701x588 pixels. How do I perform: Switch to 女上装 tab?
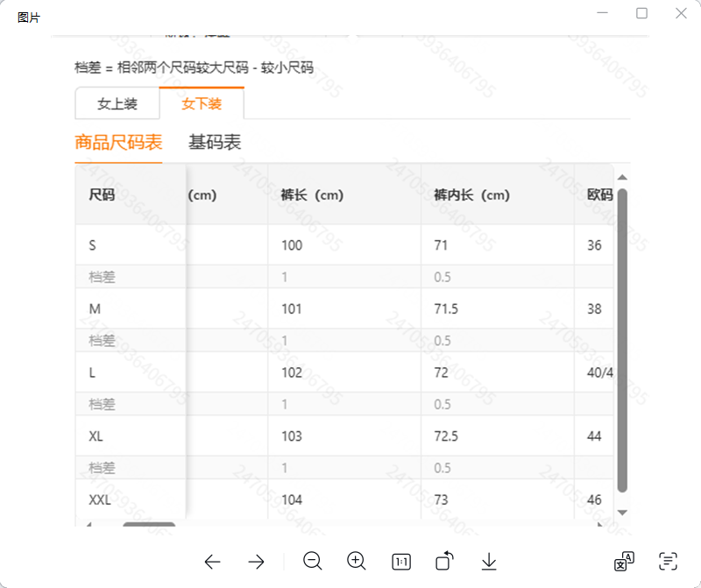click(x=117, y=103)
